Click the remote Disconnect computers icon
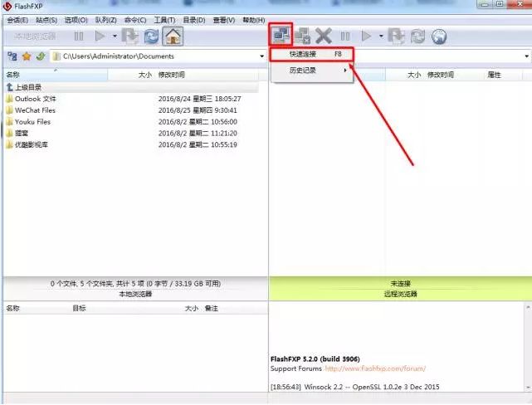The height and width of the screenshot is (405, 532). pos(302,36)
